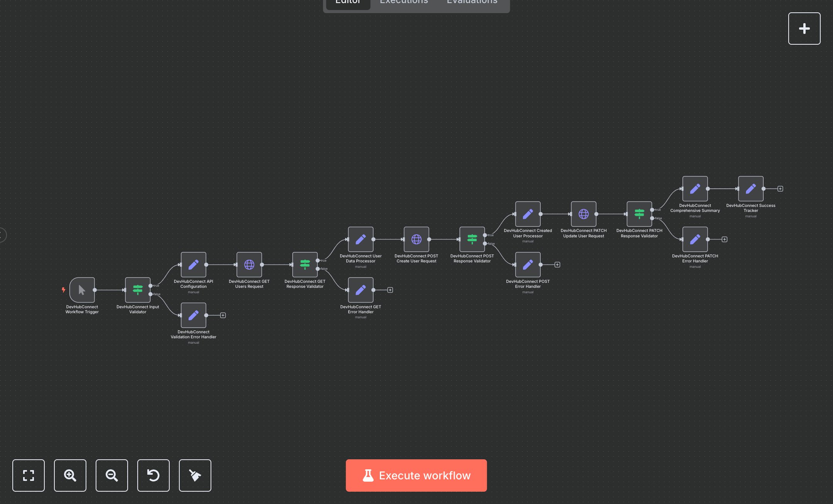This screenshot has width=833, height=504.
Task: Open the add node panel via top-right plus
Action: tap(804, 28)
